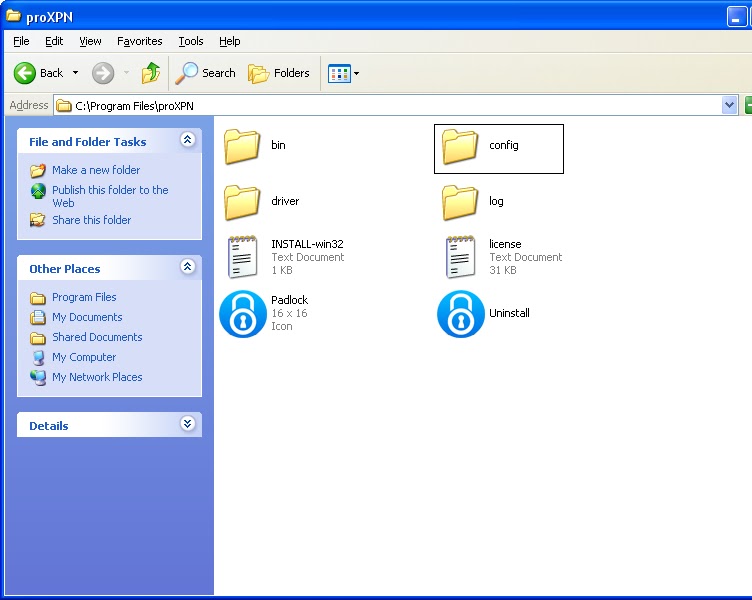This screenshot has height=600, width=752.
Task: Select the Padlock icon file
Action: pos(243,314)
